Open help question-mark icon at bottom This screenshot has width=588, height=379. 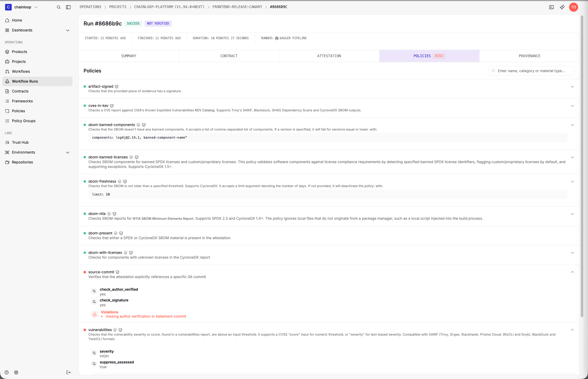(7, 372)
